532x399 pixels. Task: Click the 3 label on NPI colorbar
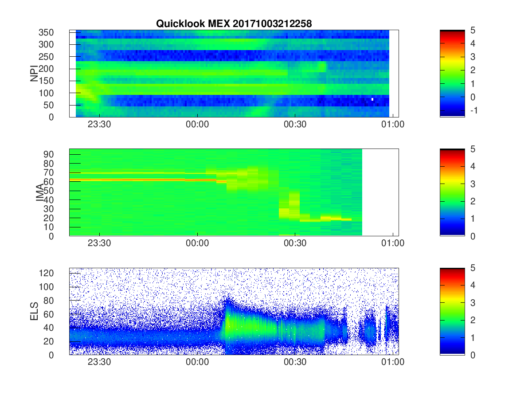(x=473, y=57)
